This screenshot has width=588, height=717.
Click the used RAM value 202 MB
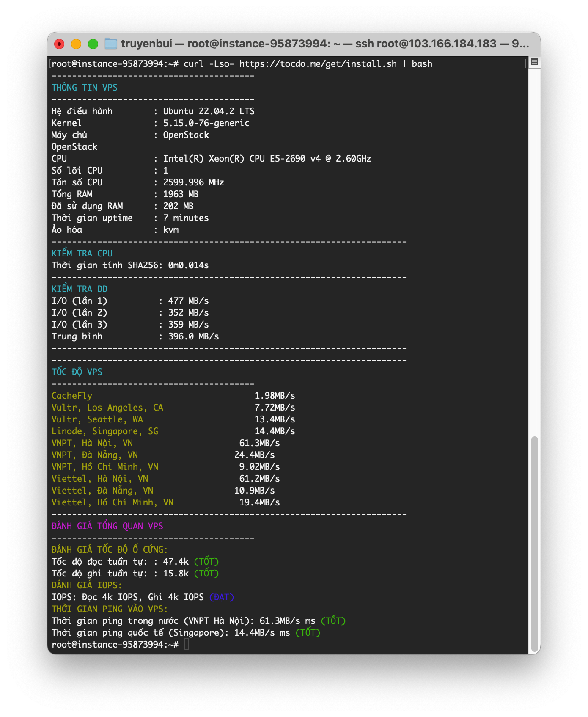coord(179,206)
